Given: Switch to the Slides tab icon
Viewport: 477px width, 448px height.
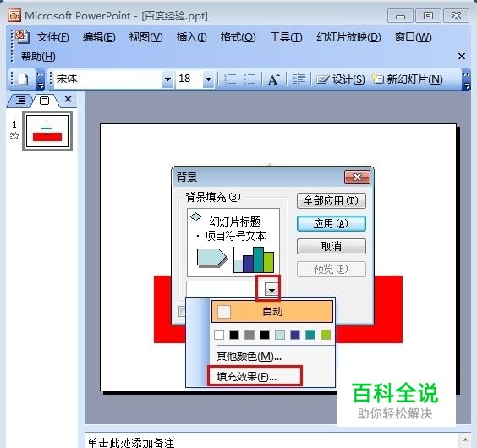Looking at the screenshot, I should point(45,100).
